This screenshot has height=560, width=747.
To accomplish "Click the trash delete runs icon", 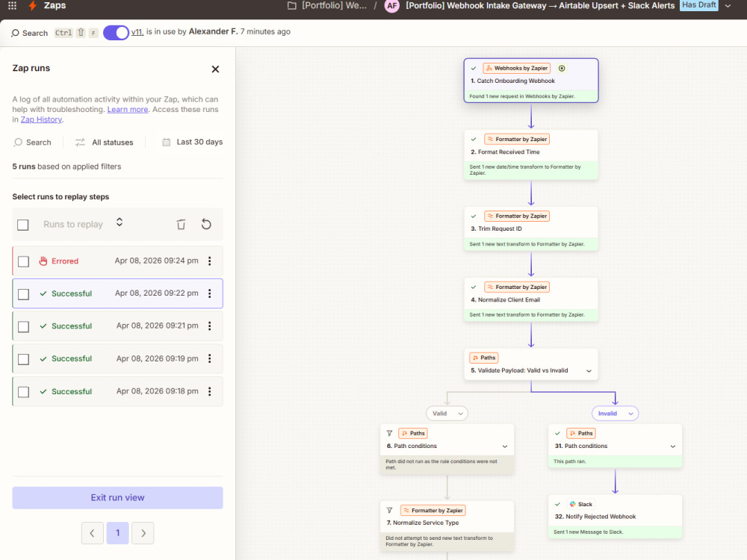I will coord(181,224).
